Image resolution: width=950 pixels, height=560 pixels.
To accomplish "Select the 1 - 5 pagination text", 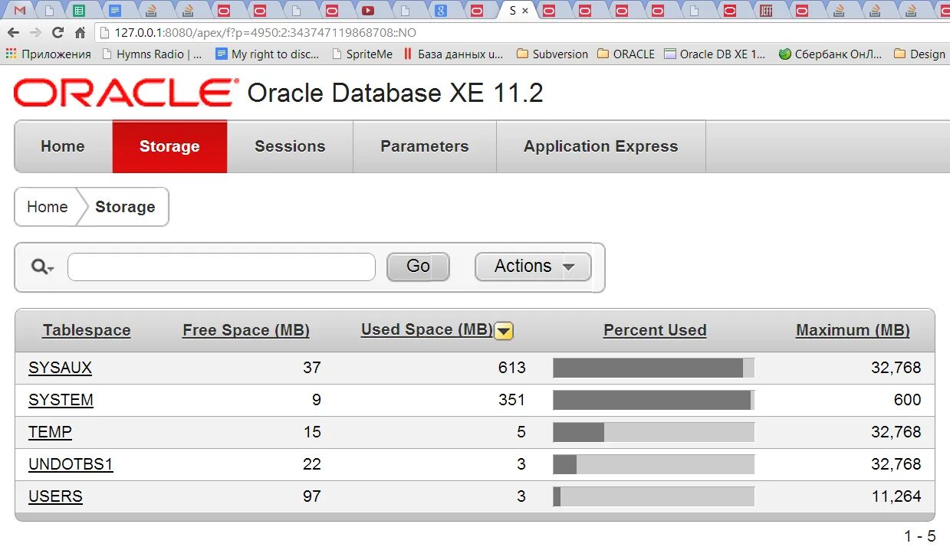I will click(x=920, y=536).
